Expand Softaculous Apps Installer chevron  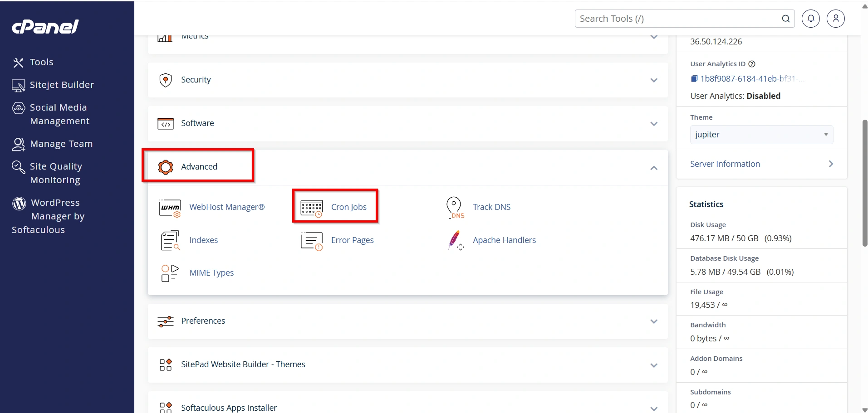tap(654, 408)
